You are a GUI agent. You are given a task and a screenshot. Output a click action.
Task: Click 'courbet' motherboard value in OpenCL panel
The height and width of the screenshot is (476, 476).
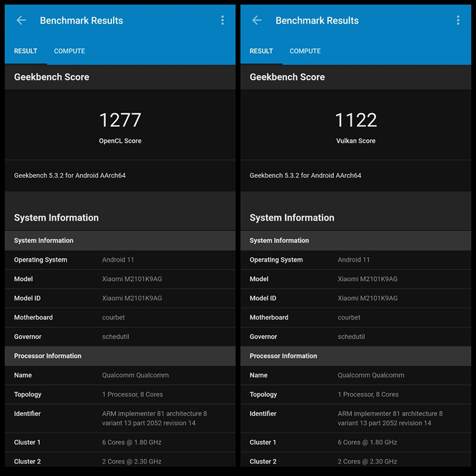click(x=113, y=318)
